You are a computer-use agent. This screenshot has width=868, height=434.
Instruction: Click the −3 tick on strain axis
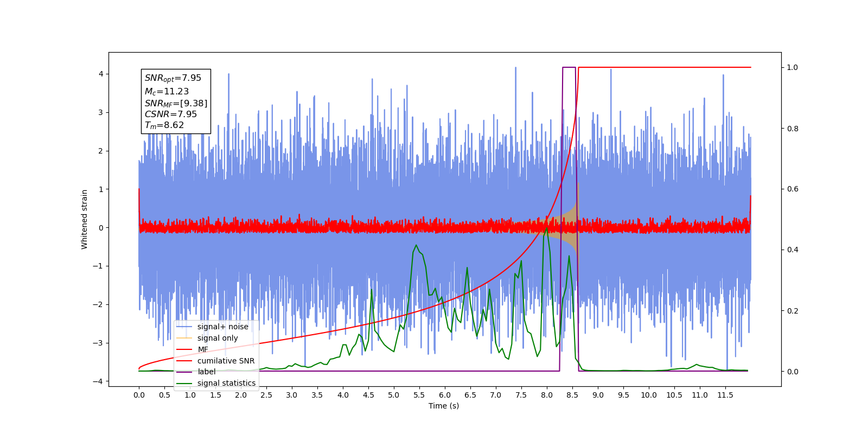pos(98,343)
